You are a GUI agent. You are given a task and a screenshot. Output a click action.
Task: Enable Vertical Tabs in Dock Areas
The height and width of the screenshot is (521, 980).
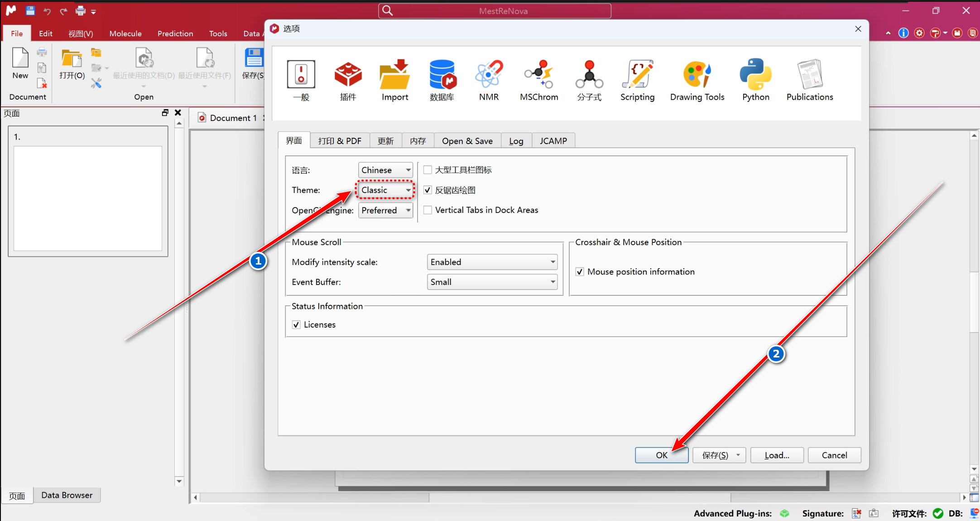click(x=428, y=210)
